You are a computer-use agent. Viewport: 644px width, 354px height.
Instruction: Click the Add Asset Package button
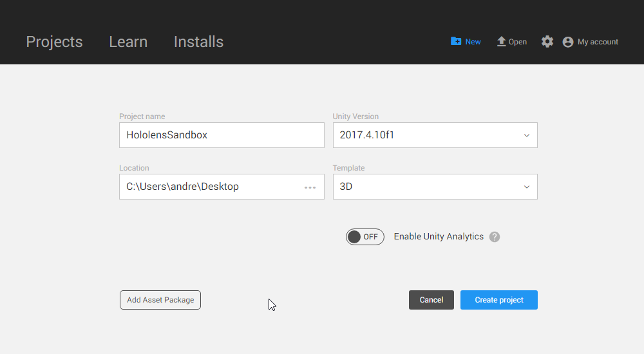160,300
